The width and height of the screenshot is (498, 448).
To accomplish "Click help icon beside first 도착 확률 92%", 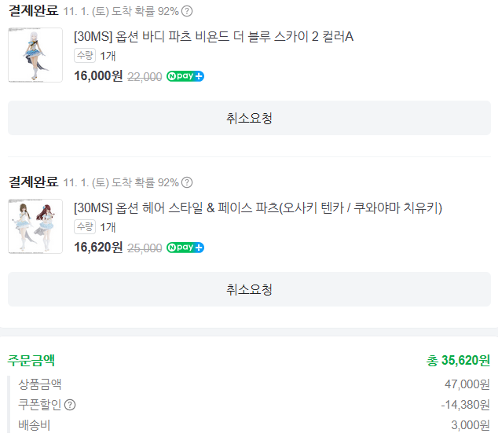I will pos(187,11).
